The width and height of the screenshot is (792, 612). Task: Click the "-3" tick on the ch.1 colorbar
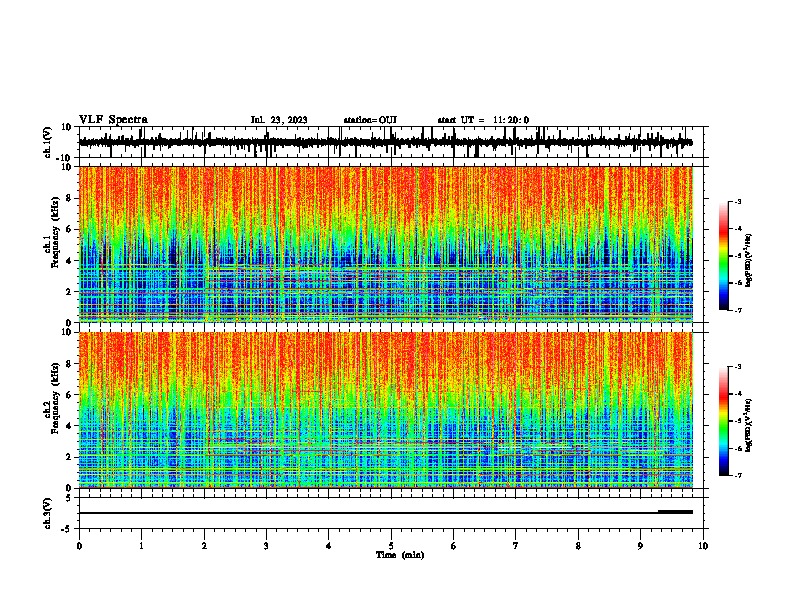pos(737,201)
